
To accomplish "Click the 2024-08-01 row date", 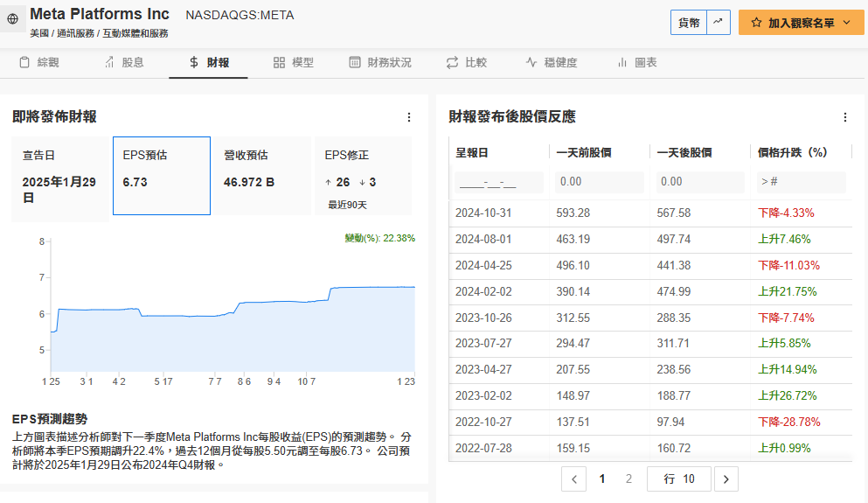I will tap(483, 240).
